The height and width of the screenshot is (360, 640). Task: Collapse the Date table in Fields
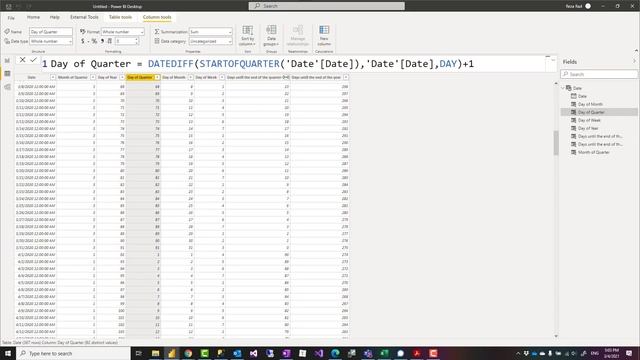[563, 88]
